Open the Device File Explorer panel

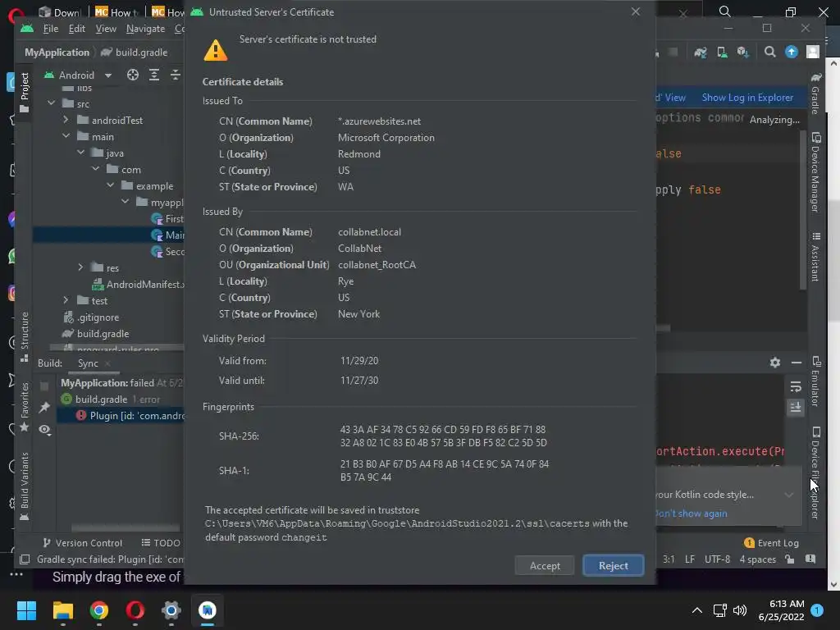click(815, 472)
